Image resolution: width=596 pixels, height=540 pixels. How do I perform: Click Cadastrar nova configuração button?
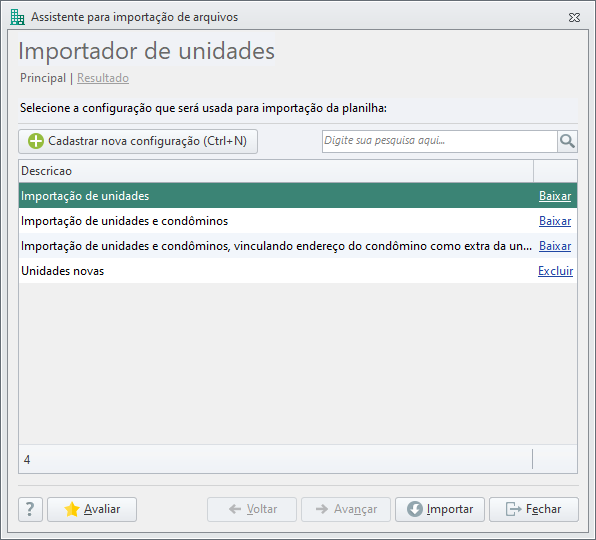[x=138, y=141]
